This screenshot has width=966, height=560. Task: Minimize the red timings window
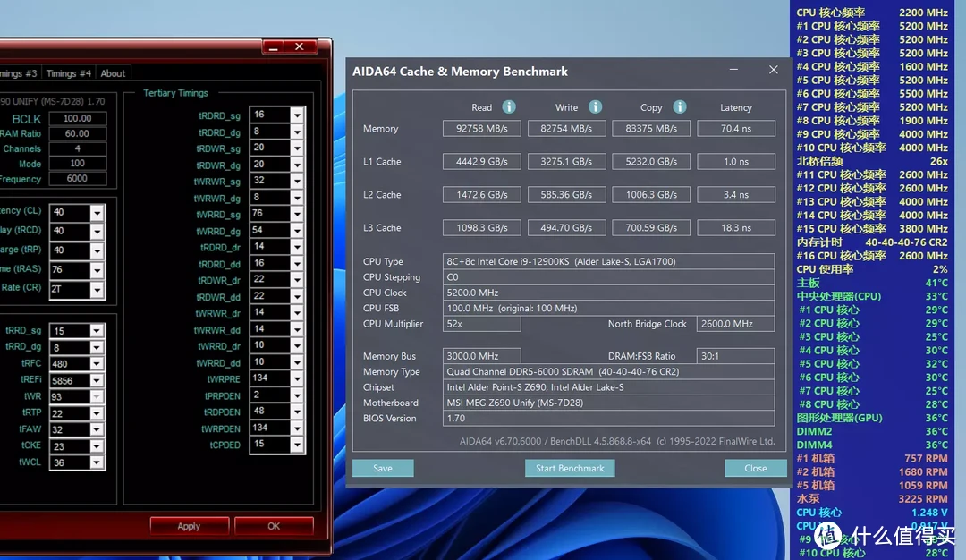click(x=274, y=47)
